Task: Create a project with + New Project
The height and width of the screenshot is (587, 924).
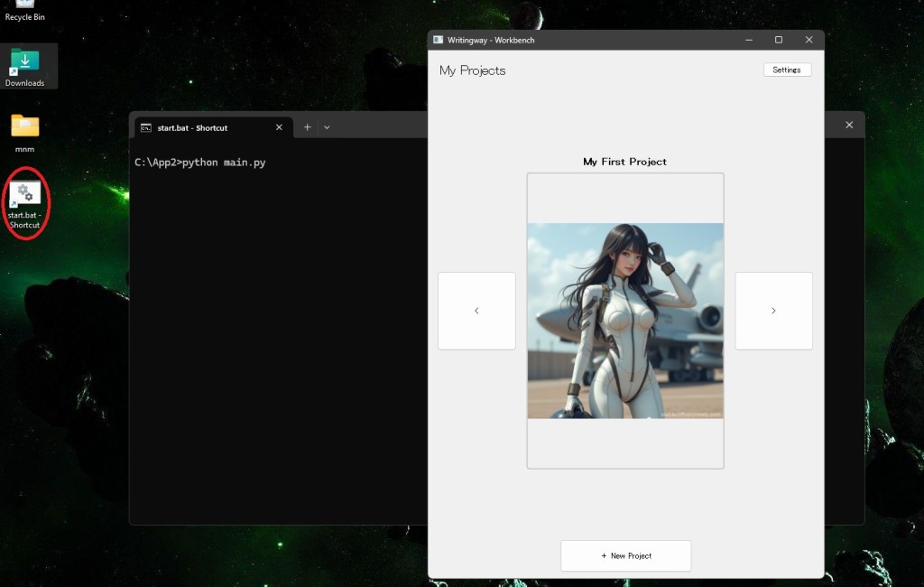Action: pos(625,555)
